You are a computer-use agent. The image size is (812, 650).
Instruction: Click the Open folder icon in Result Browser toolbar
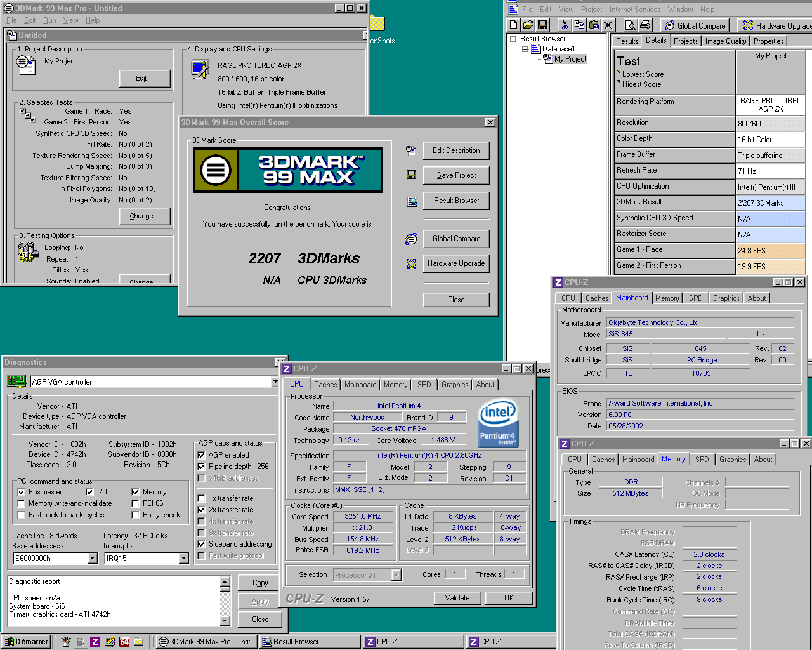(528, 25)
